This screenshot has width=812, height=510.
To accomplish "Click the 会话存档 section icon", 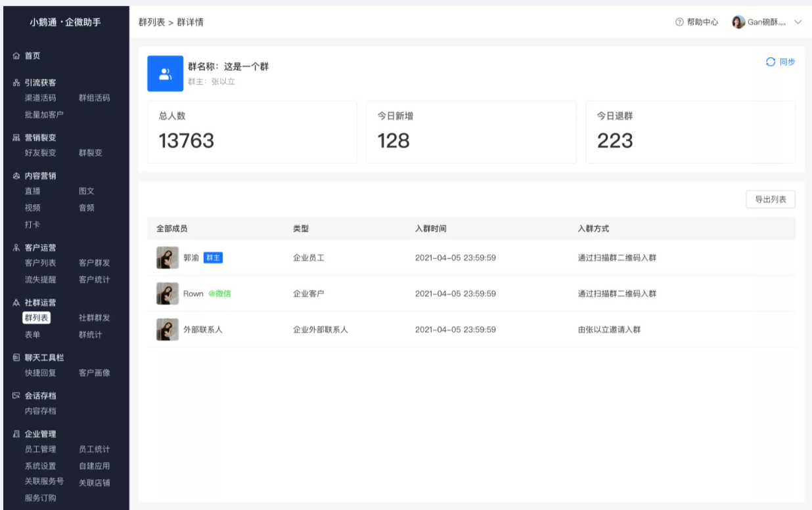I will point(16,396).
